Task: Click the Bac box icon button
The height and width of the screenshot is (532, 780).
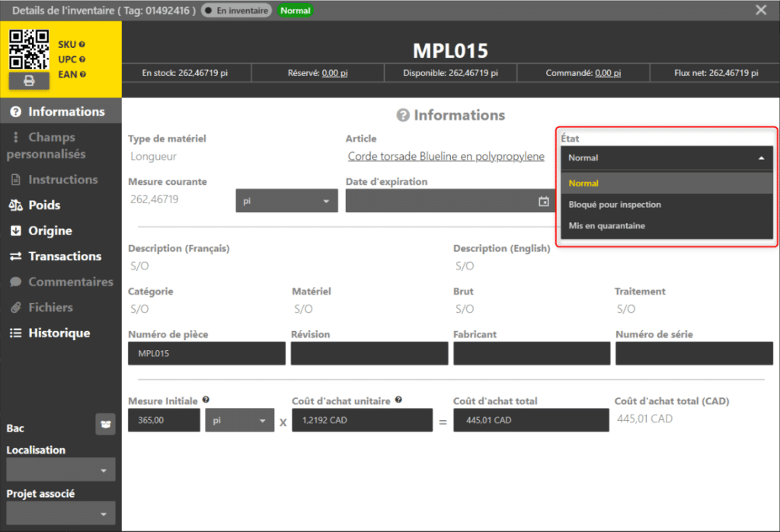Action: tap(105, 425)
